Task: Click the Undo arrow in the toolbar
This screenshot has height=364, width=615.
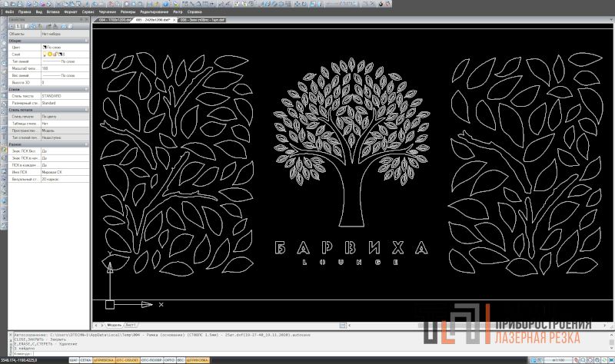Action: (x=95, y=4)
